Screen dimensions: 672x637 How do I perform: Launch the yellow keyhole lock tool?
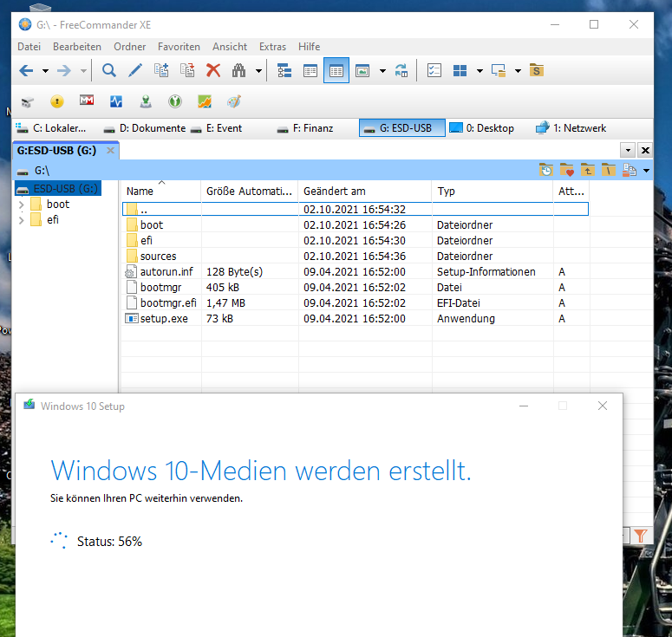[x=57, y=101]
